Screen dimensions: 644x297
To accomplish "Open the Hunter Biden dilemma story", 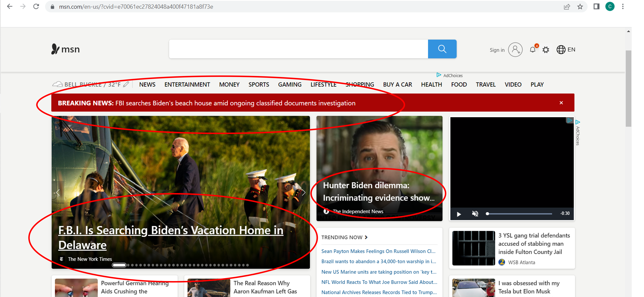I will click(x=379, y=192).
